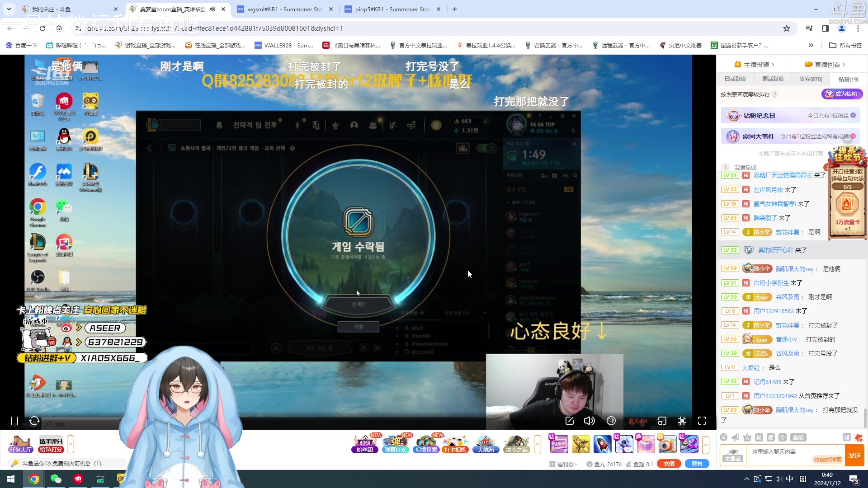The image size is (868, 488).
Task: Open 收藏的弹幕 saved danmaku
Action: point(827,460)
